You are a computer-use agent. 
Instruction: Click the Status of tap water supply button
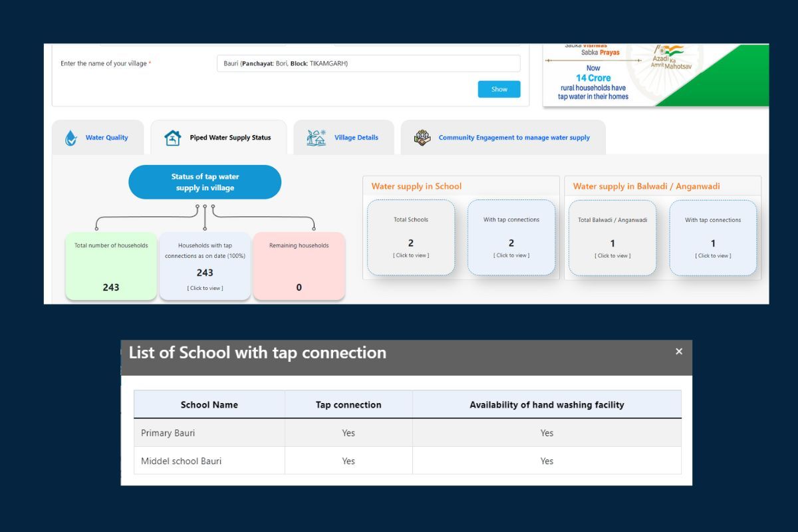pyautogui.click(x=205, y=182)
